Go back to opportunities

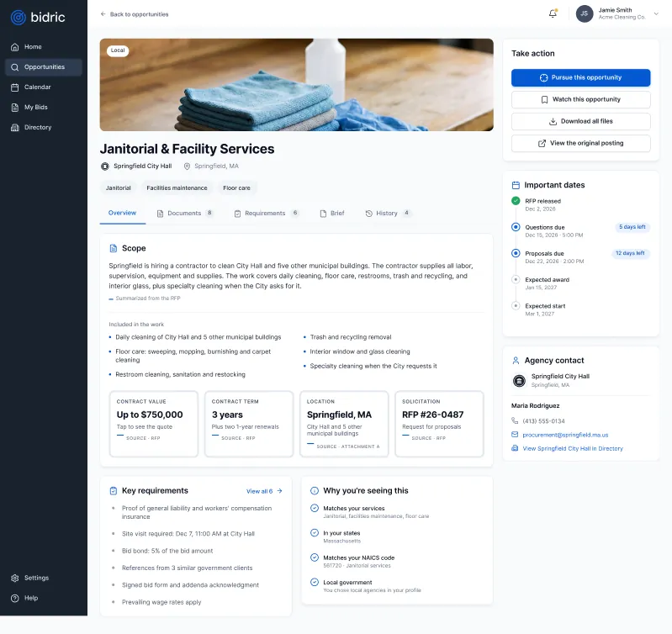[134, 14]
